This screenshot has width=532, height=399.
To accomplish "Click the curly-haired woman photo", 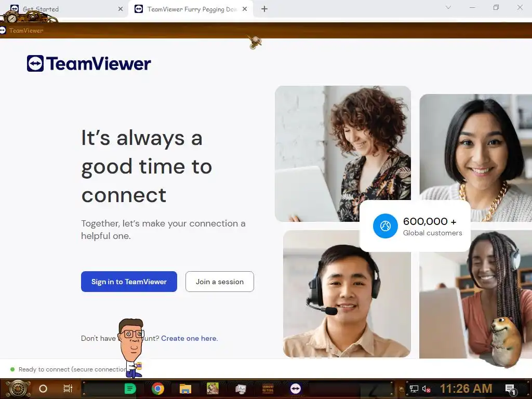I will click(343, 153).
